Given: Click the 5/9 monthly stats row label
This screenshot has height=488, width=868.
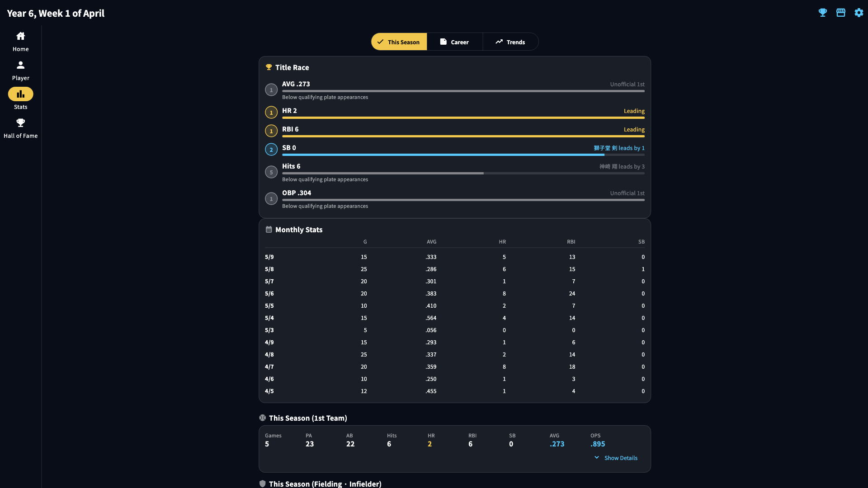Looking at the screenshot, I should [269, 257].
